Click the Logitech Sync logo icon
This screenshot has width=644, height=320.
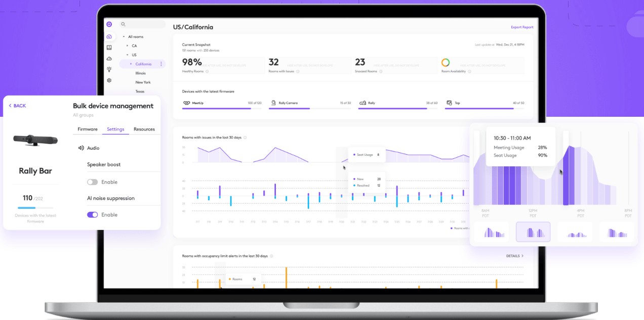click(109, 24)
